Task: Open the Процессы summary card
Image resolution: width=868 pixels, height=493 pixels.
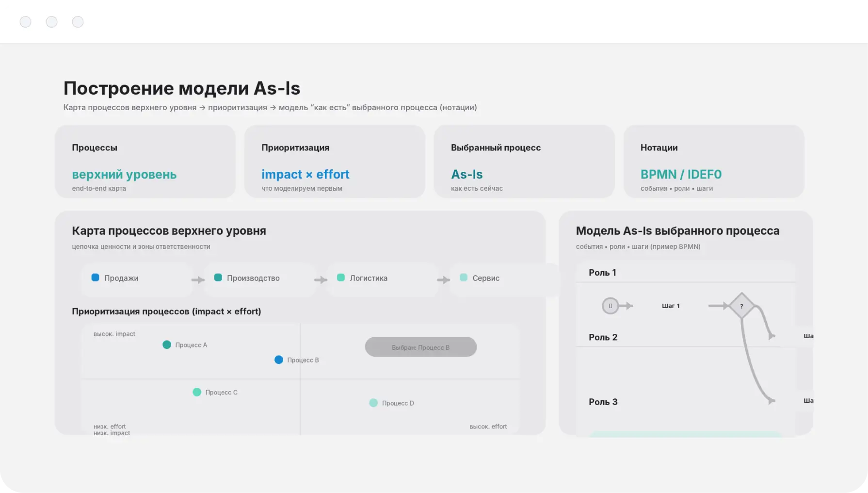Action: (x=145, y=162)
